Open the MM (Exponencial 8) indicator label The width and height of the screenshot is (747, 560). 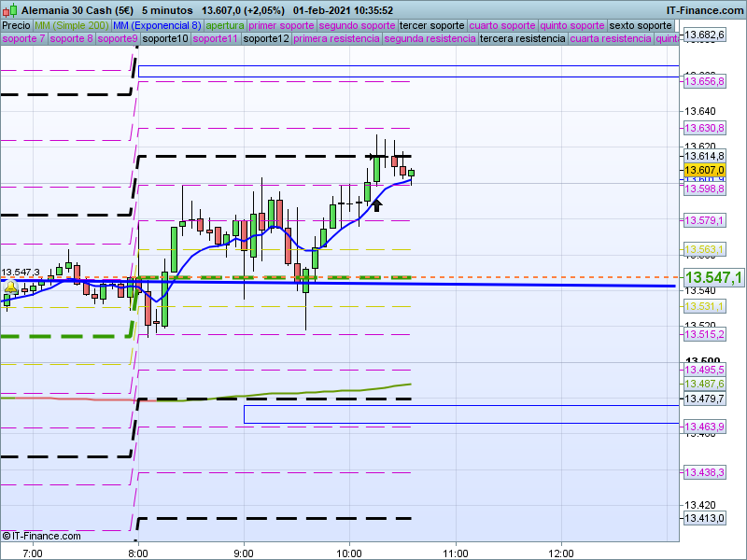(157, 25)
